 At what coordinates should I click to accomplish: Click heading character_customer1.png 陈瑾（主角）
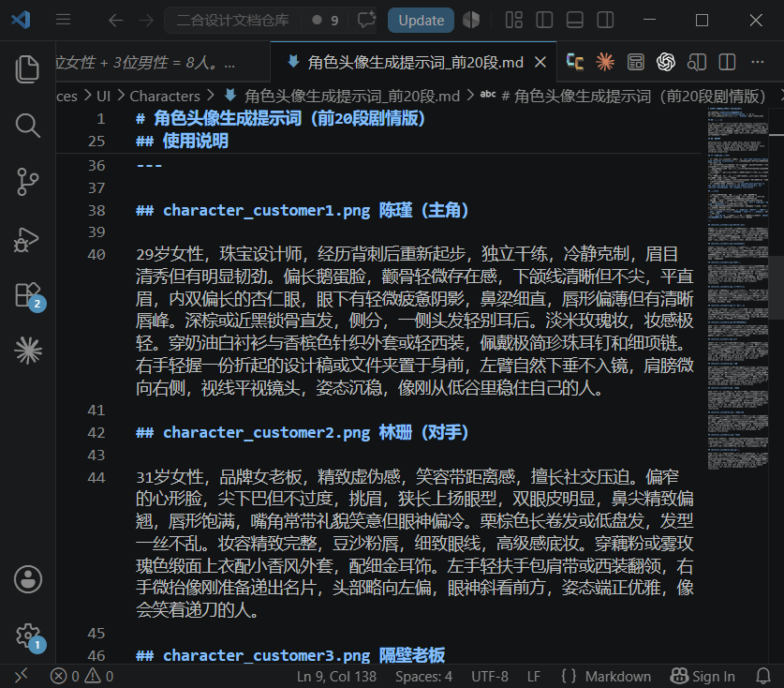302,210
